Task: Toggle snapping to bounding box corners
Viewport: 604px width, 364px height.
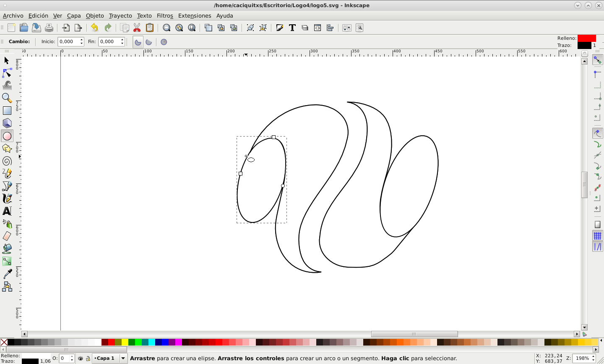Action: tap(597, 86)
